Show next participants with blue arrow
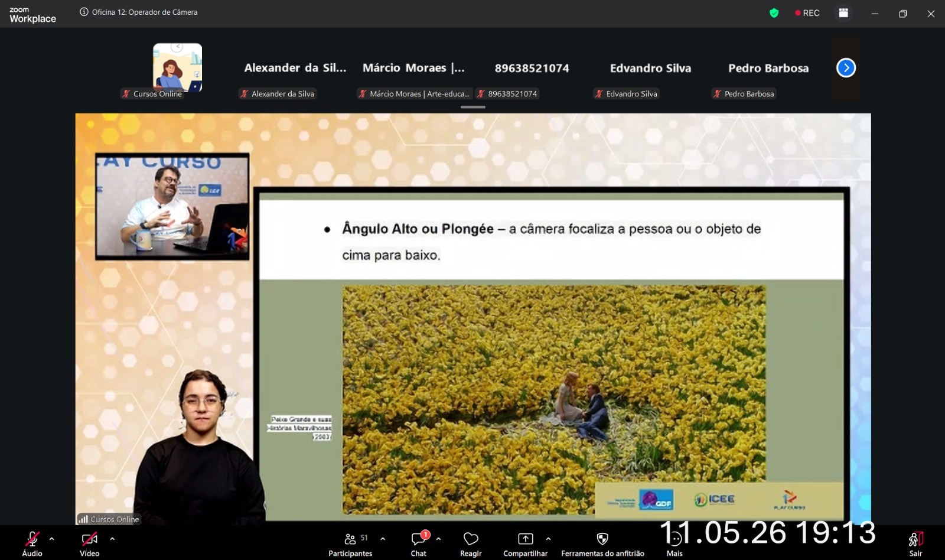This screenshot has height=560, width=945. 846,68
